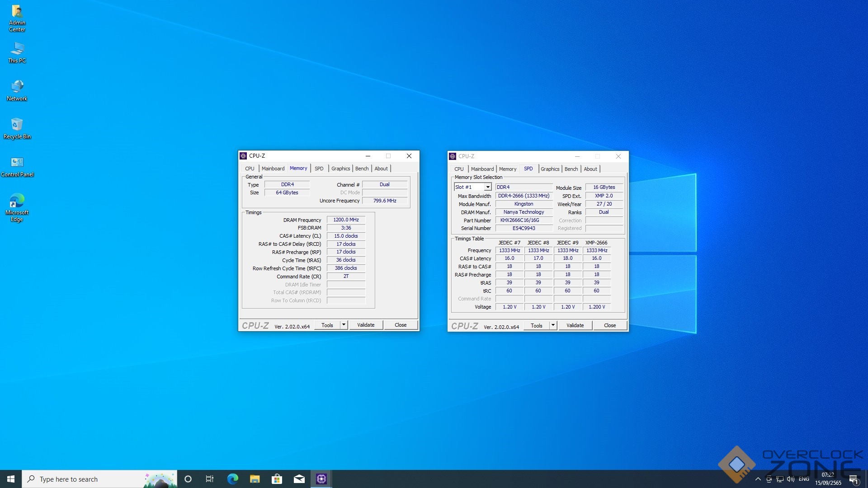The height and width of the screenshot is (488, 868).
Task: Open the Mail taskbar icon
Action: [299, 479]
